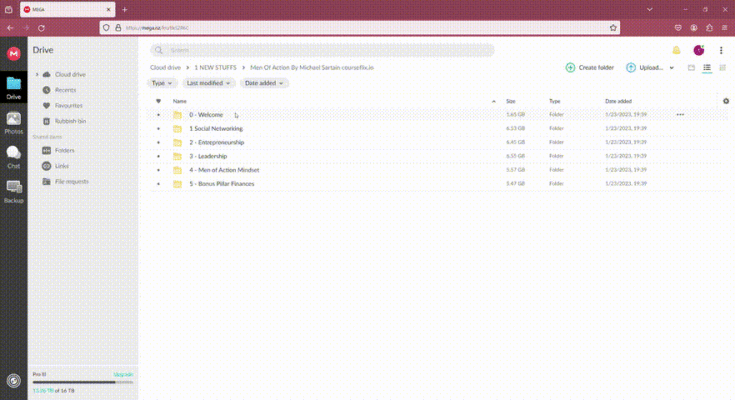Click the red MEGA logo icon
The image size is (735, 400).
coord(13,53)
